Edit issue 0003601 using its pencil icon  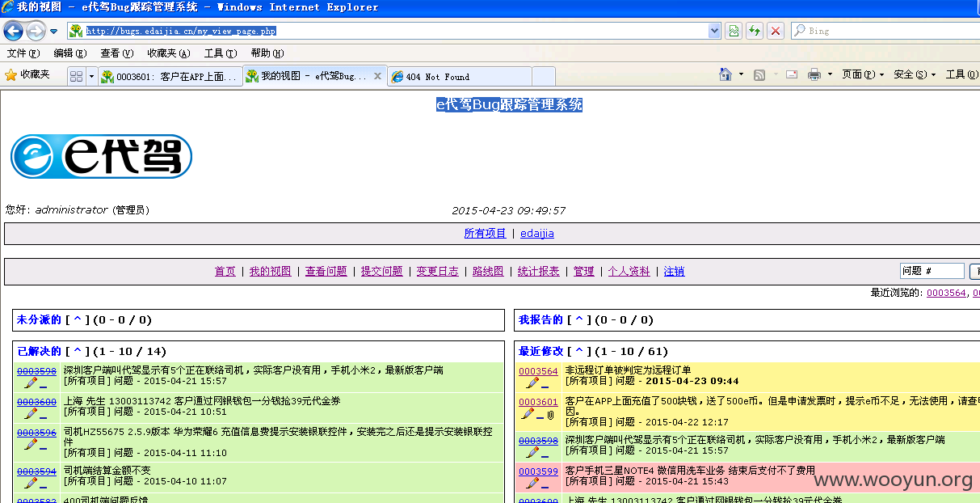pyautogui.click(x=528, y=413)
